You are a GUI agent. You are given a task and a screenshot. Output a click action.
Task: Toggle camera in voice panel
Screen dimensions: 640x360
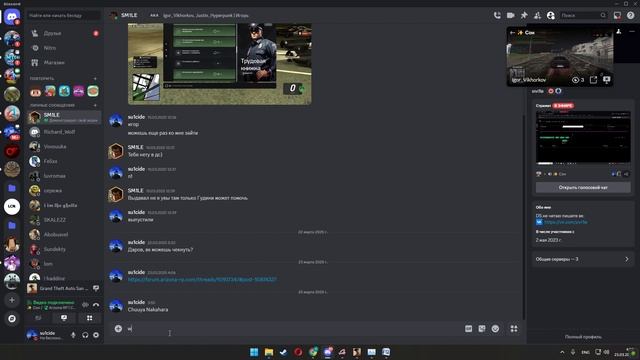click(x=38, y=318)
